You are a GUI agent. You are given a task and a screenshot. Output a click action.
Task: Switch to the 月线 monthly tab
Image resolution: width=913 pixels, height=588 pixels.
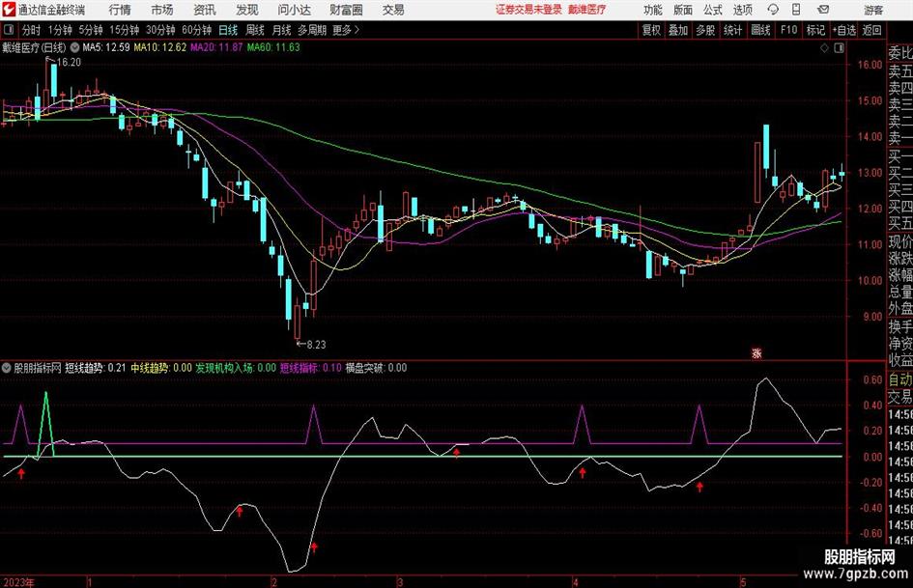(282, 30)
